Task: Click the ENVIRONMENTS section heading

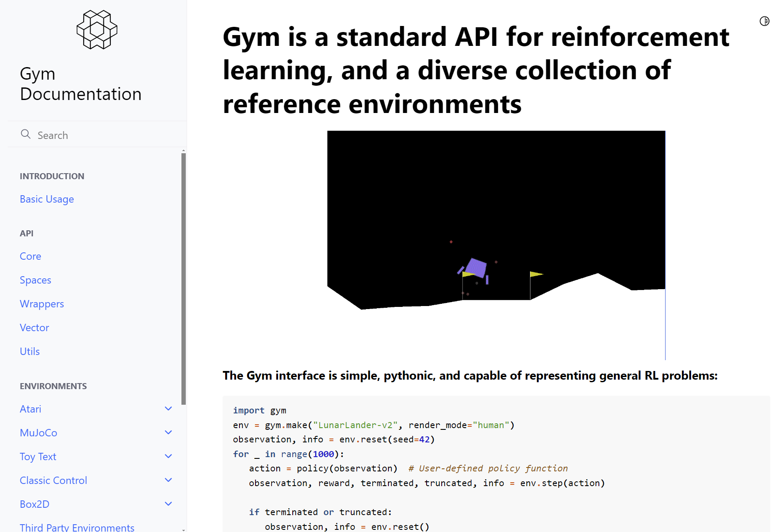Action: click(x=53, y=386)
